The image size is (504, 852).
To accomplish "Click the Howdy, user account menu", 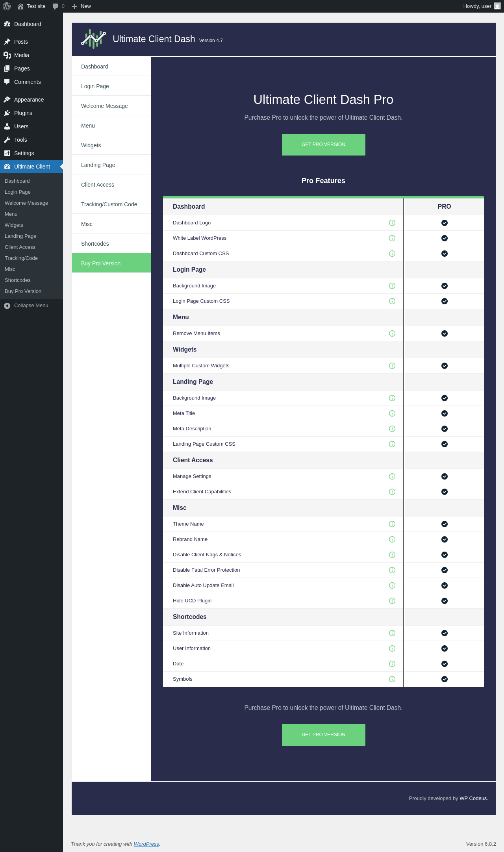I will (x=482, y=6).
